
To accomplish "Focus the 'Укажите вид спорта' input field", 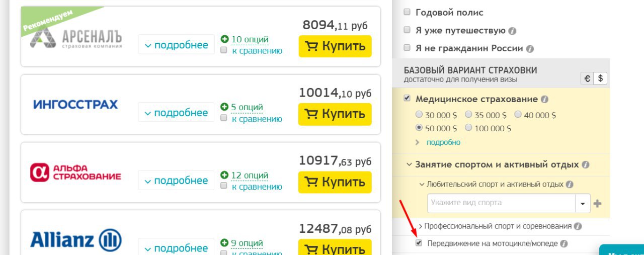I will pyautogui.click(x=502, y=204).
